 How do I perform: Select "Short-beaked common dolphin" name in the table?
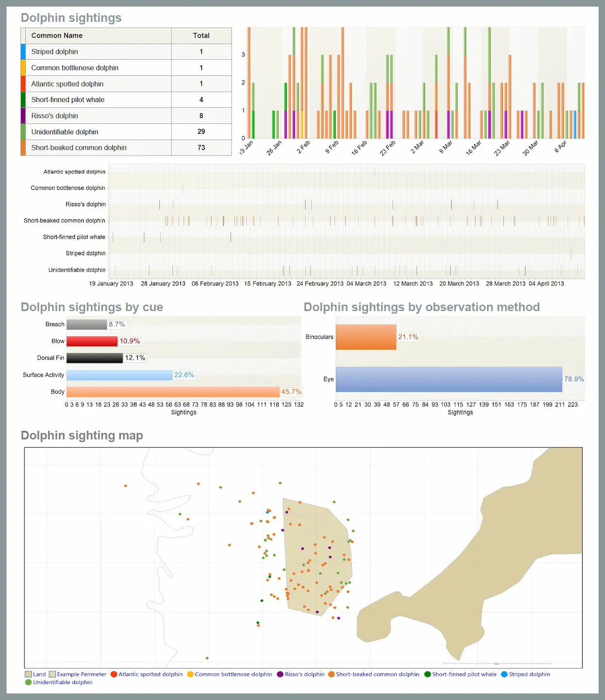pyautogui.click(x=79, y=148)
